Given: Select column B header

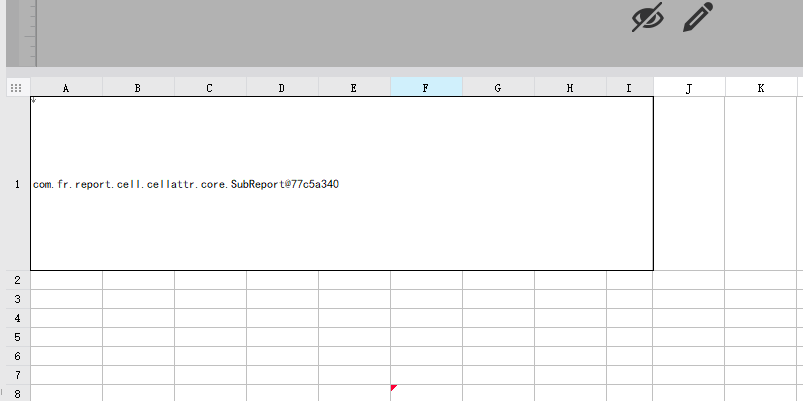Looking at the screenshot, I should click(138, 88).
